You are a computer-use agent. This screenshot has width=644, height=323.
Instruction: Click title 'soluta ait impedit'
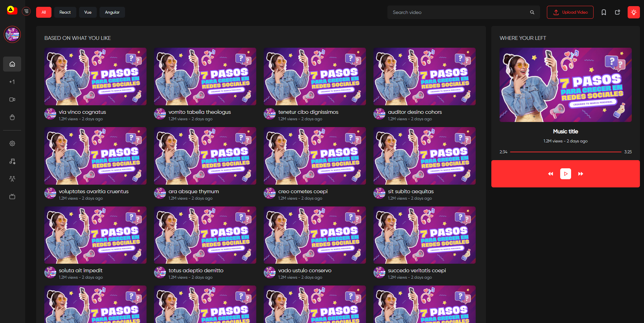pos(81,271)
